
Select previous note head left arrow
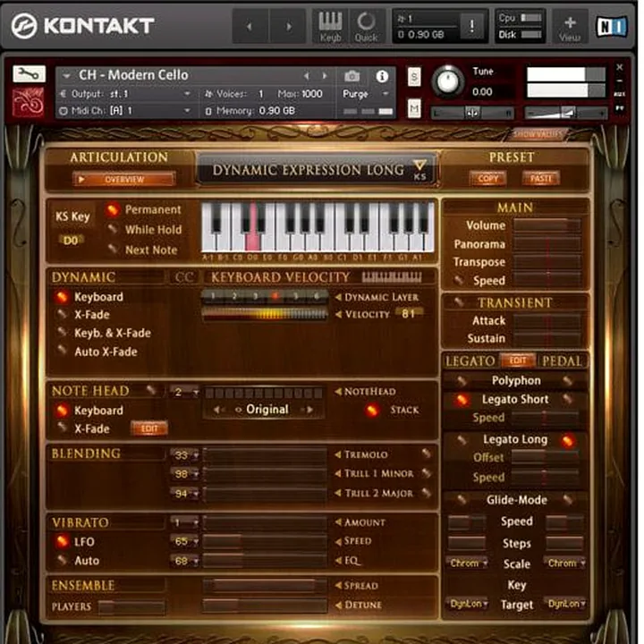tap(216, 410)
